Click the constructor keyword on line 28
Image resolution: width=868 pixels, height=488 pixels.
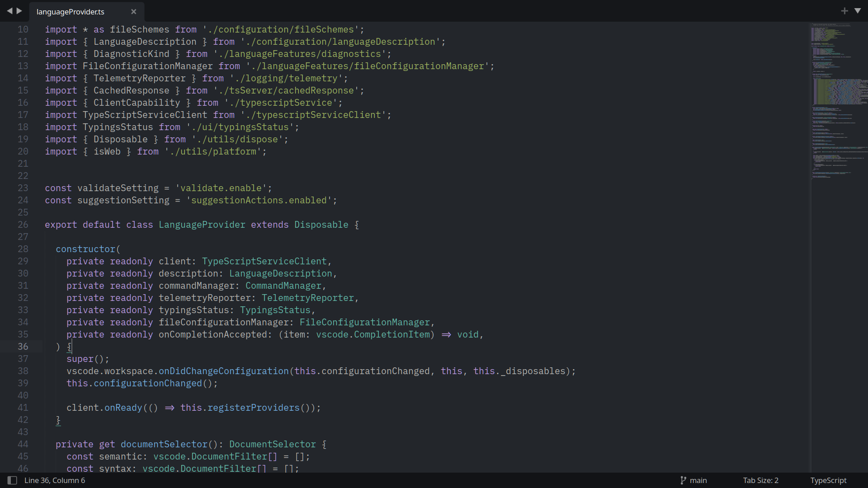coord(85,249)
